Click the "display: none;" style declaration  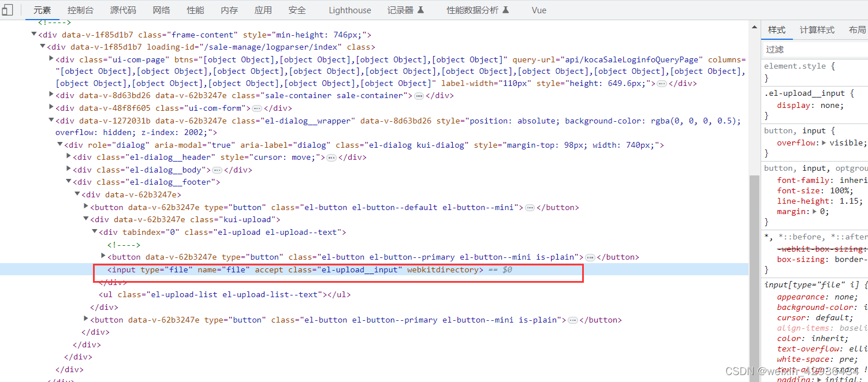tap(810, 106)
